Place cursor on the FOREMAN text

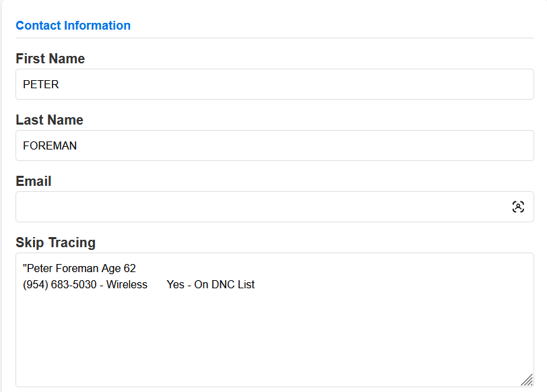pos(50,145)
